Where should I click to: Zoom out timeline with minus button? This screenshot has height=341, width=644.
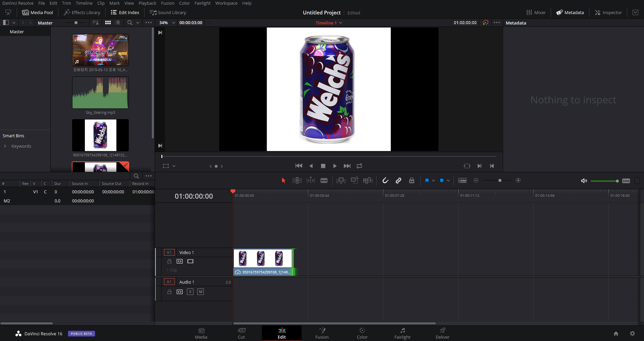[x=476, y=181]
